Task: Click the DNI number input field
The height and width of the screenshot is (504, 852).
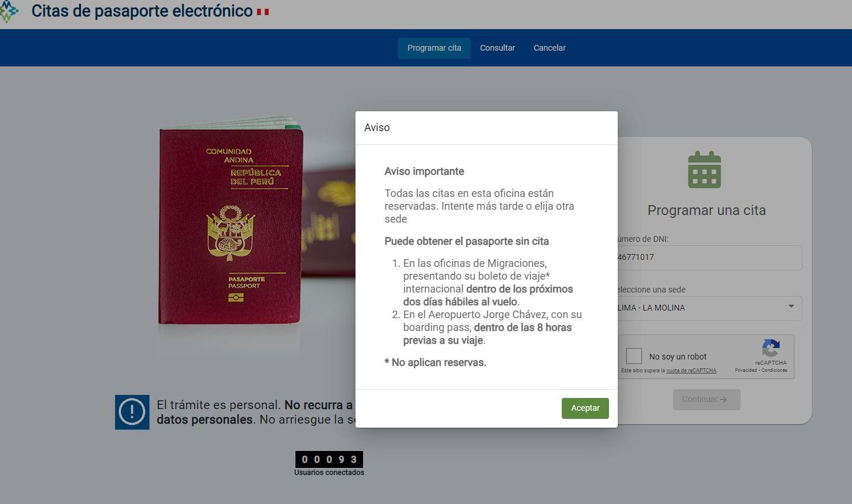Action: tap(709, 258)
